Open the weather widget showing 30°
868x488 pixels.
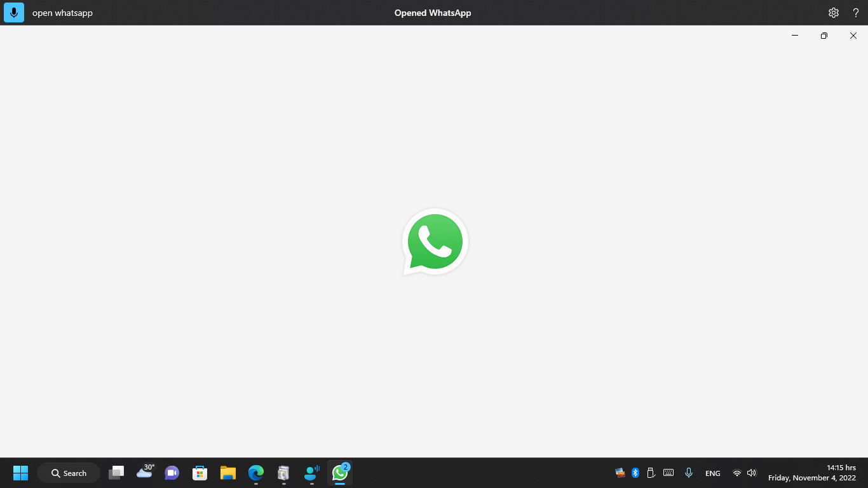(145, 471)
